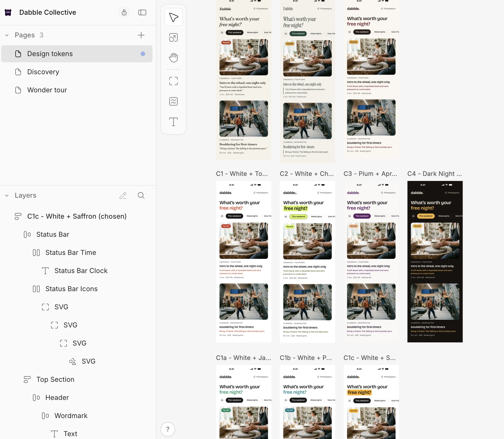
Task: Open the Wonder tour page
Action: (x=77, y=90)
